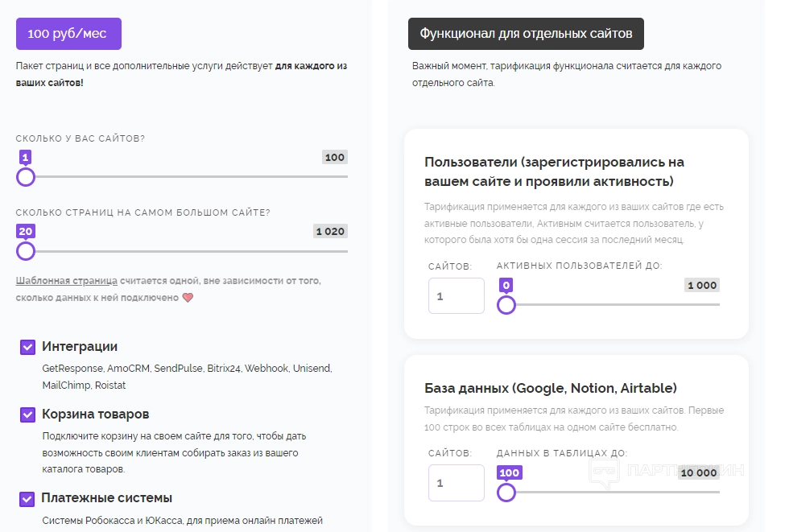Click the watermark chat logo icon
This screenshot has height=532, width=785.
pyautogui.click(x=604, y=473)
